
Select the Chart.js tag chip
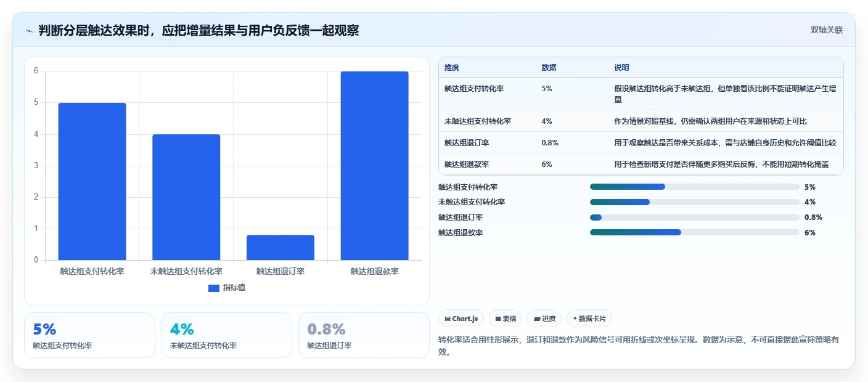(461, 319)
